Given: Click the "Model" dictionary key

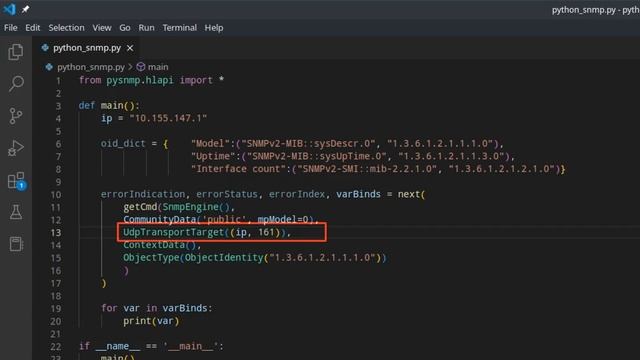Looking at the screenshot, I should point(211,144).
